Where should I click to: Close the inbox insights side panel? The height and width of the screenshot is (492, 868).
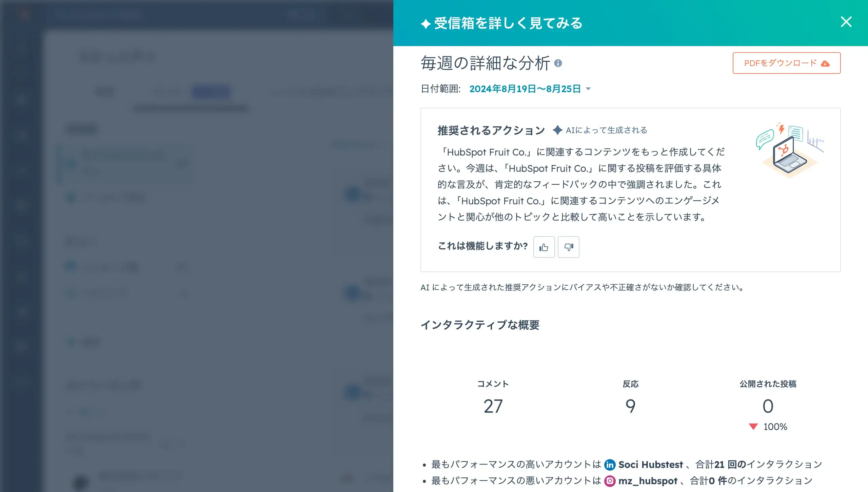pyautogui.click(x=846, y=22)
